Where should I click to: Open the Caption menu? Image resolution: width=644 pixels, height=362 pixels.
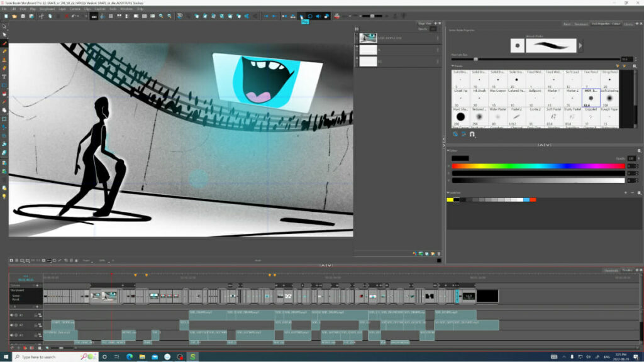[100, 9]
